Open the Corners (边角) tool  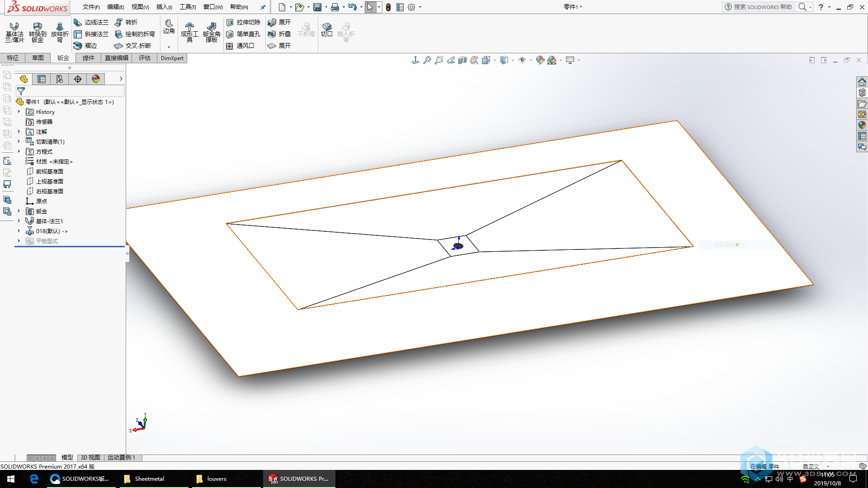(169, 26)
